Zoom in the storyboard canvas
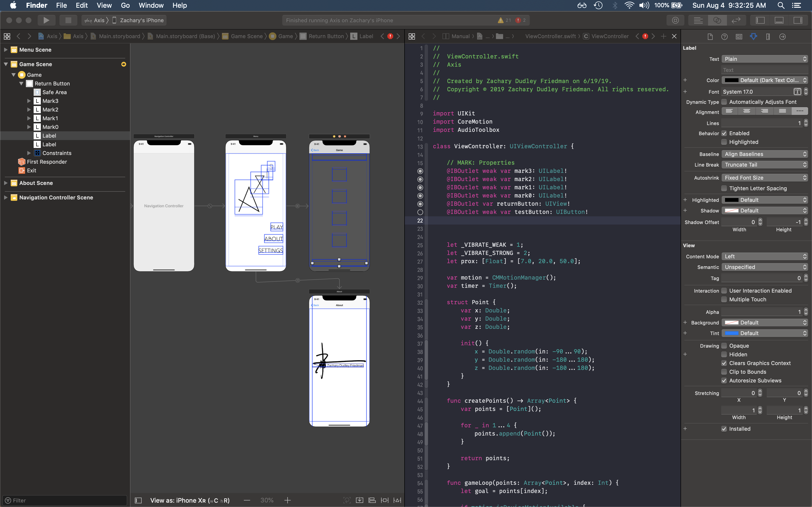Viewport: 812px width, 507px height. [x=288, y=500]
